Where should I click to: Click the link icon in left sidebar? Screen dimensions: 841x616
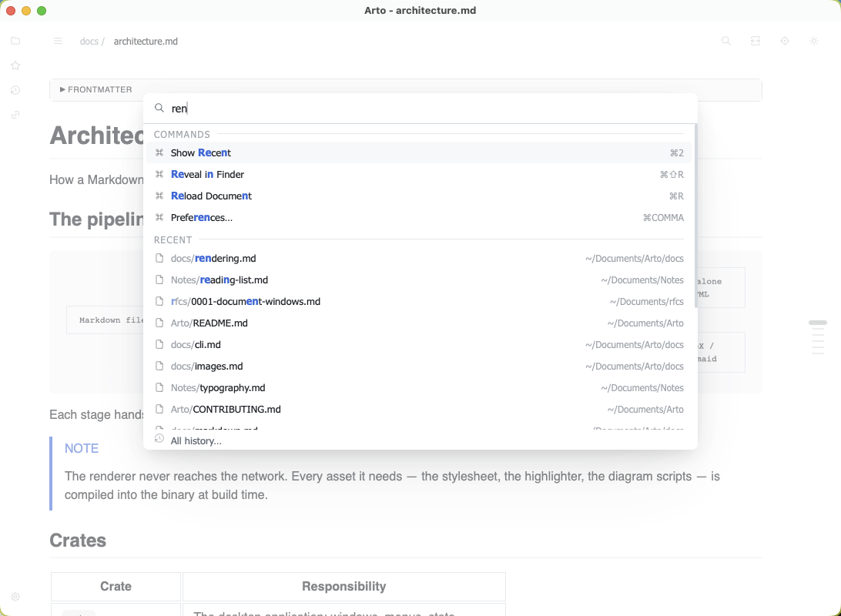point(15,115)
